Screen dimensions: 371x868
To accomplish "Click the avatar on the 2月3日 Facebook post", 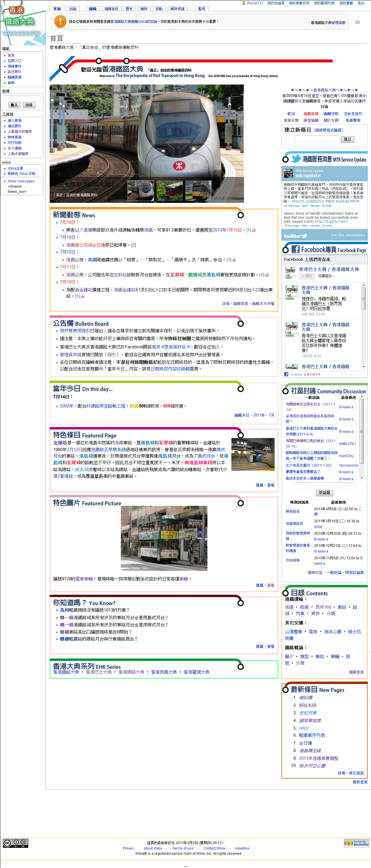I will 292,329.
